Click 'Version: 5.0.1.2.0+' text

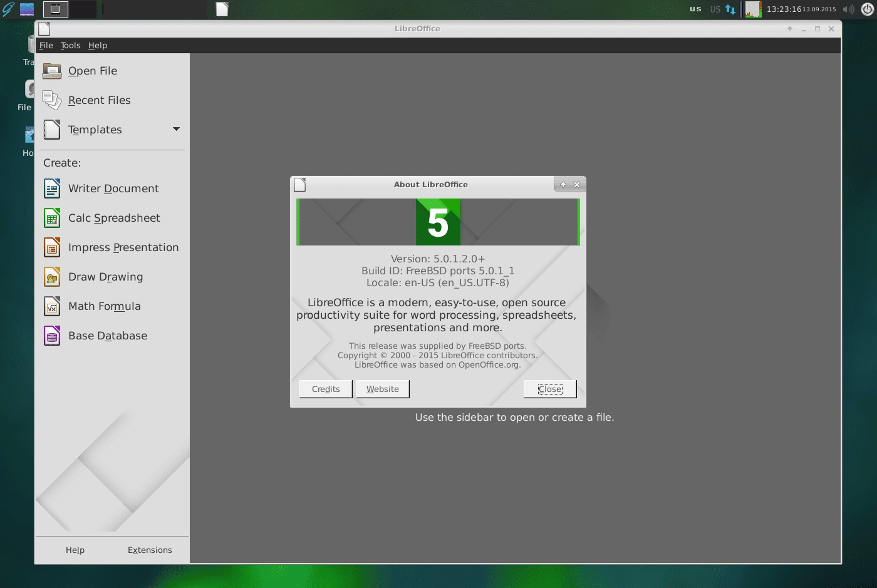pos(438,259)
